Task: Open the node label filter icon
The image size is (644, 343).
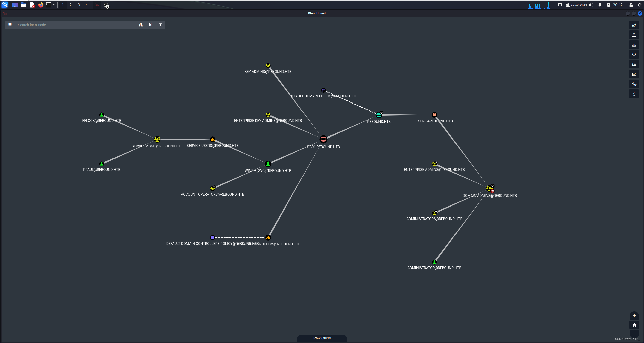Action: coord(160,25)
